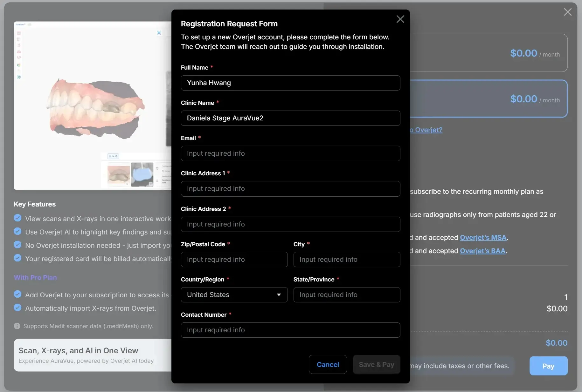The width and height of the screenshot is (582, 392).
Task: Click checkmark icon next to 'Add Overjet to your subscription'
Action: coord(18,294)
